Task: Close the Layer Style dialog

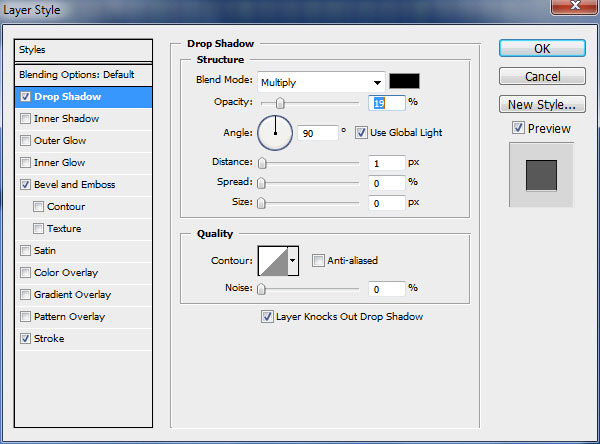Action: 574,6
